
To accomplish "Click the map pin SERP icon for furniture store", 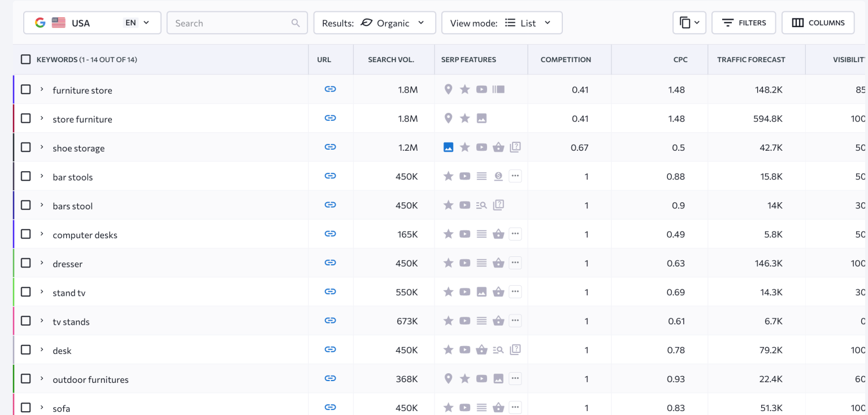I will tap(448, 89).
